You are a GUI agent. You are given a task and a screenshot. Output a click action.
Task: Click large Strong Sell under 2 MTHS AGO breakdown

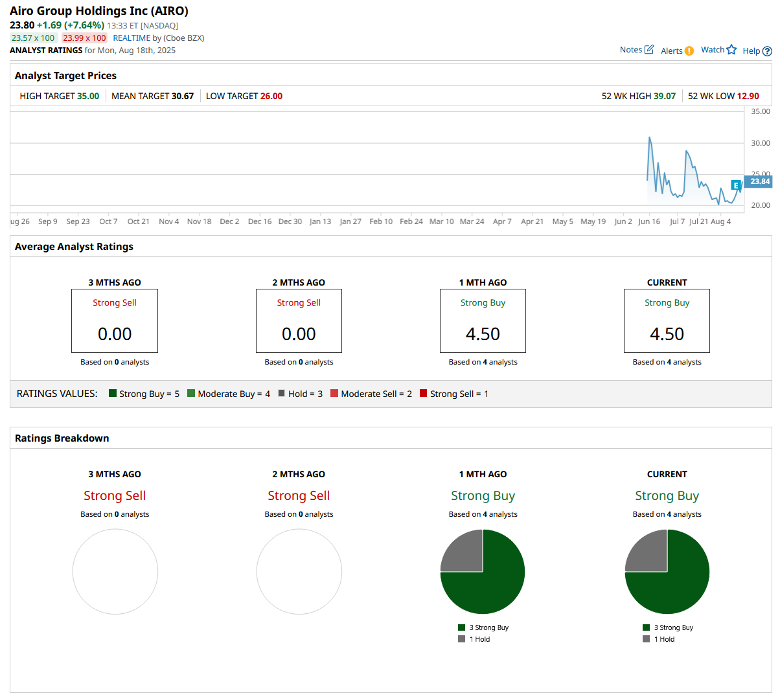pyautogui.click(x=299, y=496)
